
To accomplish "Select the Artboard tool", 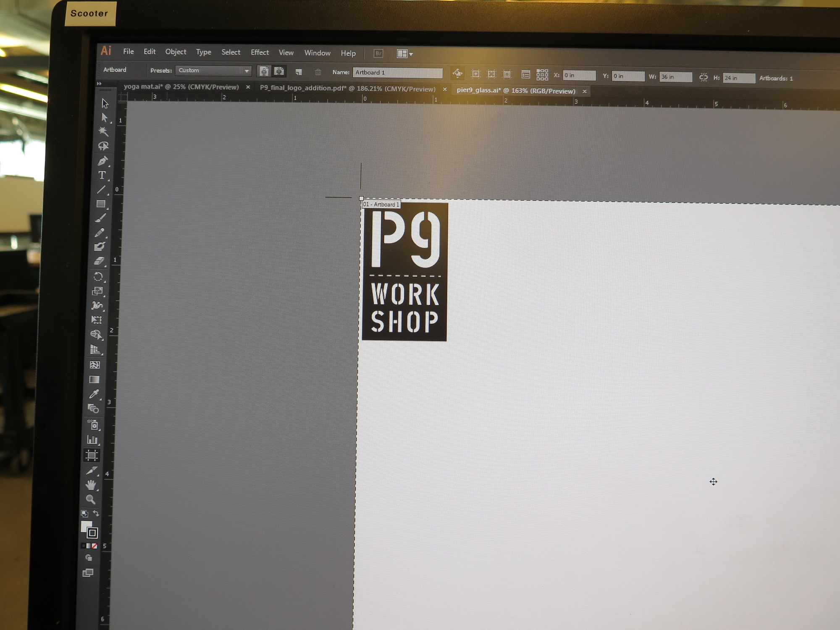I will [92, 455].
